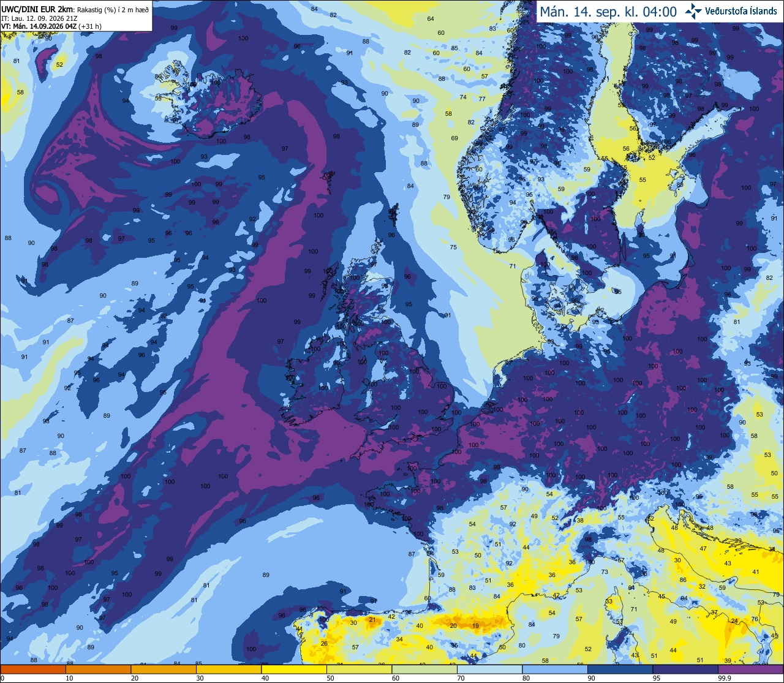
Task: Click the 21 humidity value in northwest Spain
Action: [372, 620]
